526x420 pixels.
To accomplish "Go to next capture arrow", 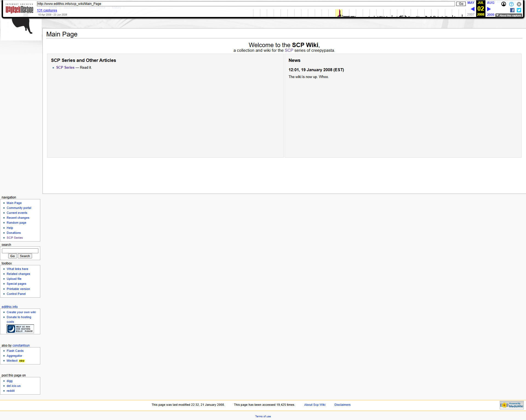I will 489,9.
